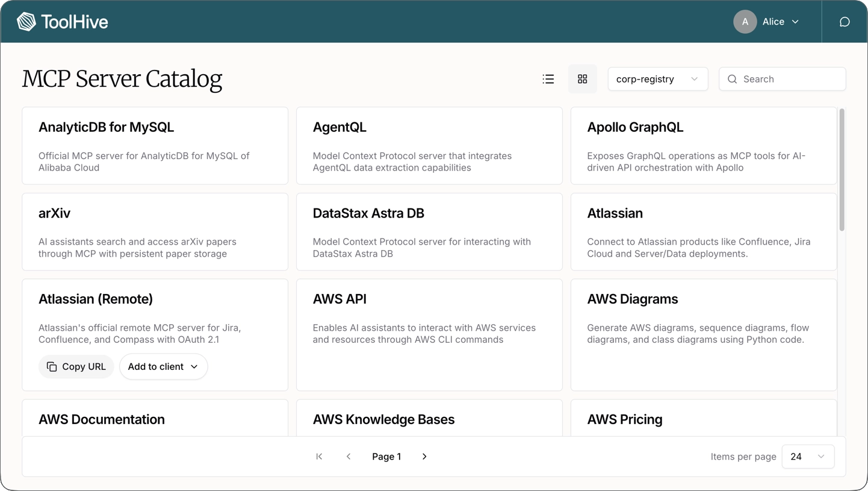Select the Atlassian (Remote) title
This screenshot has width=868, height=491.
coord(96,299)
